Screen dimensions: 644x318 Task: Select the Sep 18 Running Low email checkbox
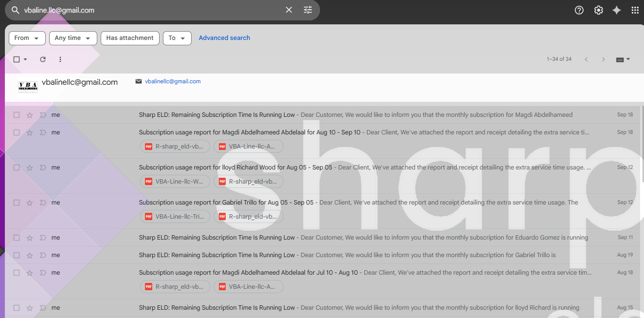click(x=17, y=115)
